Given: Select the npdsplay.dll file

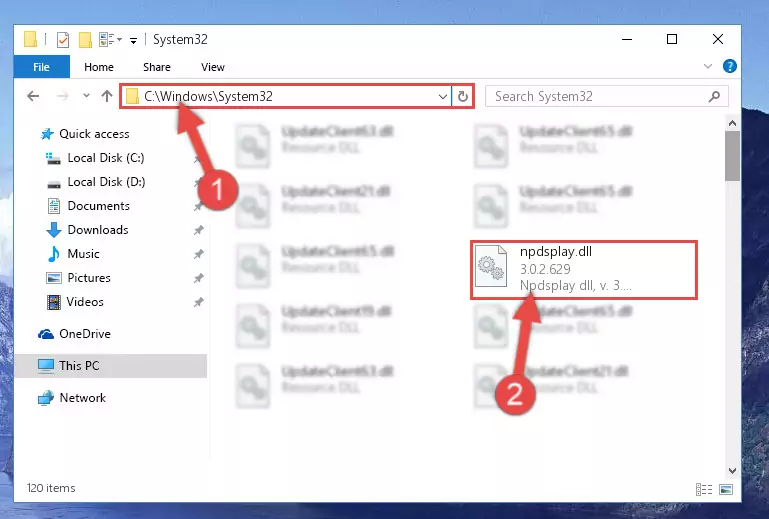Looking at the screenshot, I should coord(584,269).
